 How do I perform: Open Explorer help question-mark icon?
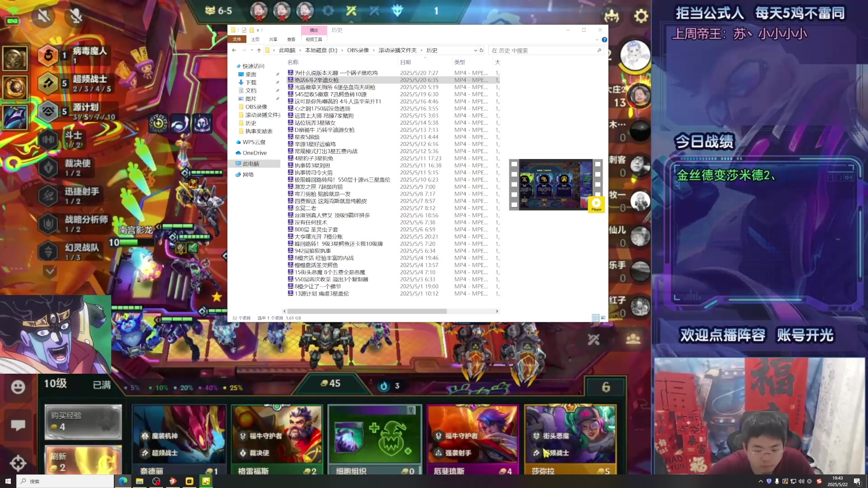click(604, 40)
